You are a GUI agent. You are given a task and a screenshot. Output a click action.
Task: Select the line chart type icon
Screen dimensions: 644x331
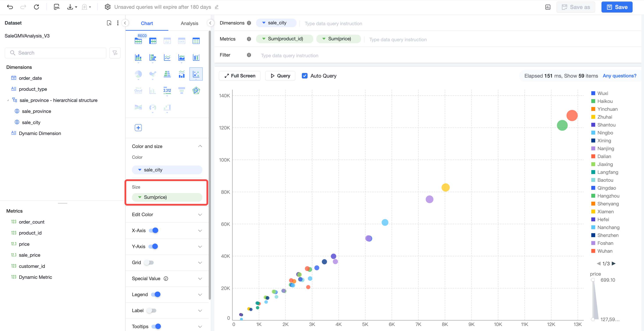[167, 57]
